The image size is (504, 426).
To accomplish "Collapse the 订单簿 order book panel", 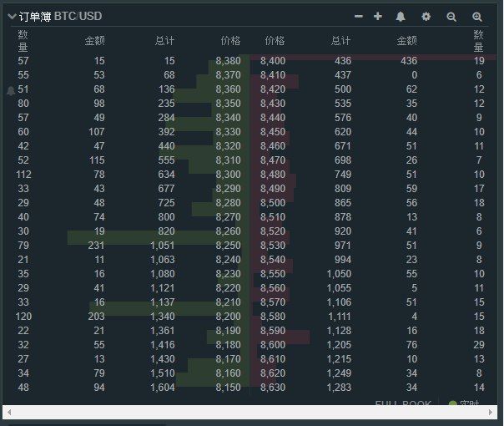I will point(12,17).
